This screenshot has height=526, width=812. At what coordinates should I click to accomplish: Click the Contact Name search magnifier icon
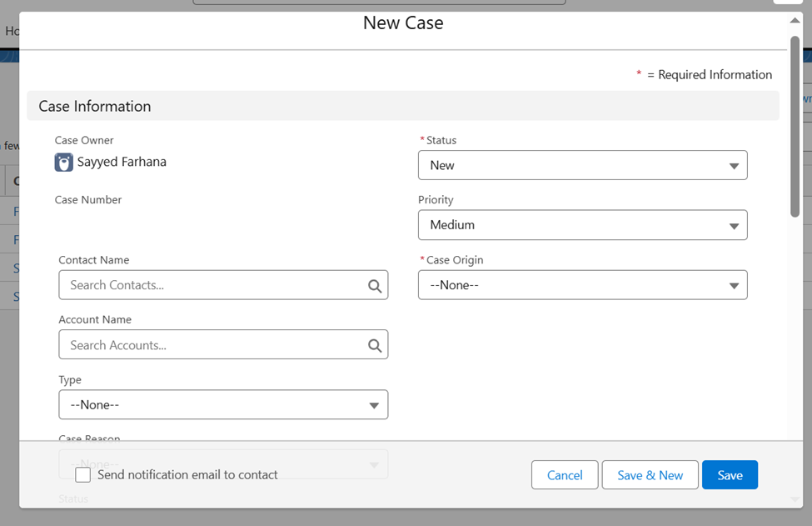tap(375, 286)
